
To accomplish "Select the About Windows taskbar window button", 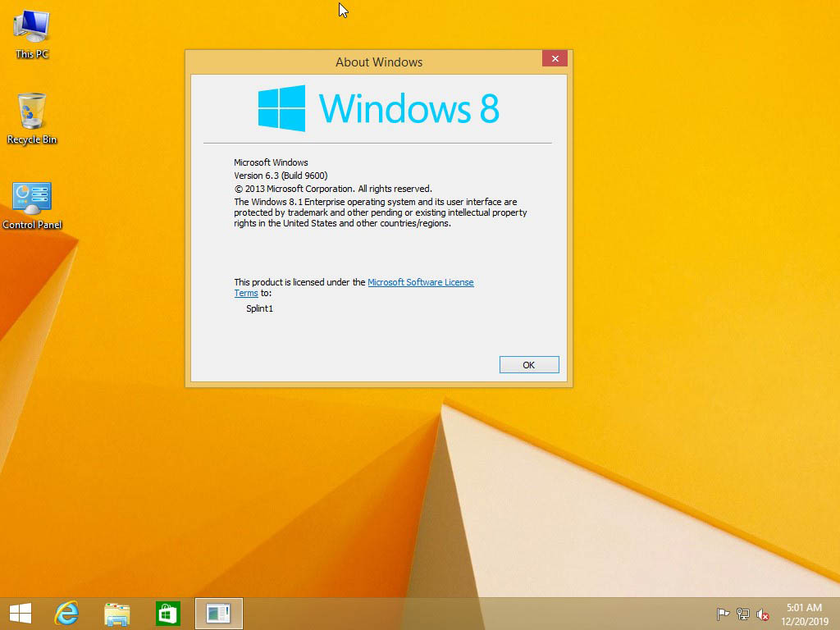I will pyautogui.click(x=218, y=614).
